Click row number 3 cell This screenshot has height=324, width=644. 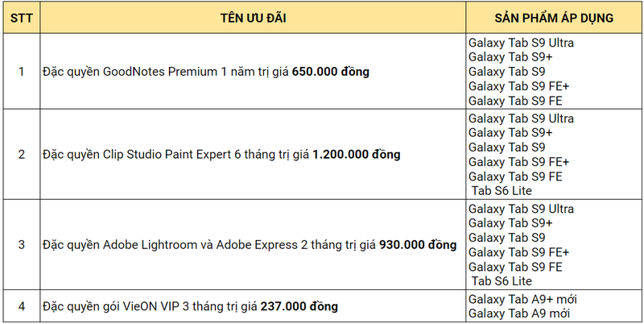[22, 245]
